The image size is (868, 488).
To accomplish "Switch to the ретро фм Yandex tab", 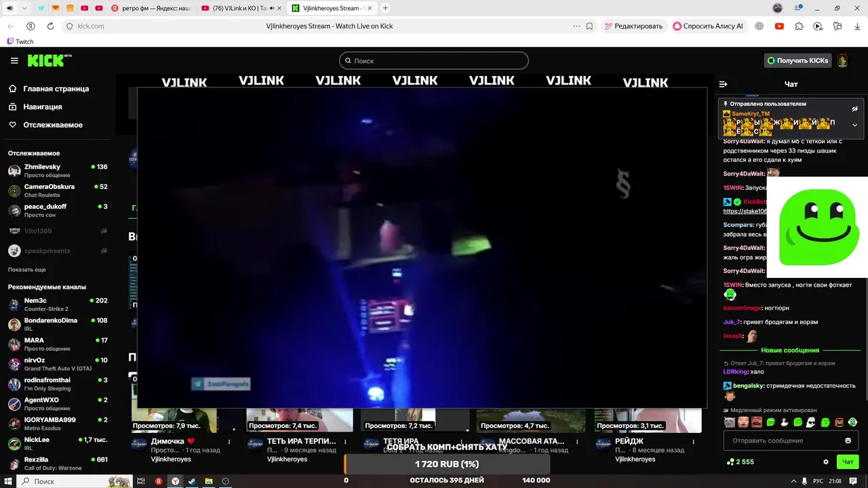I will [151, 8].
